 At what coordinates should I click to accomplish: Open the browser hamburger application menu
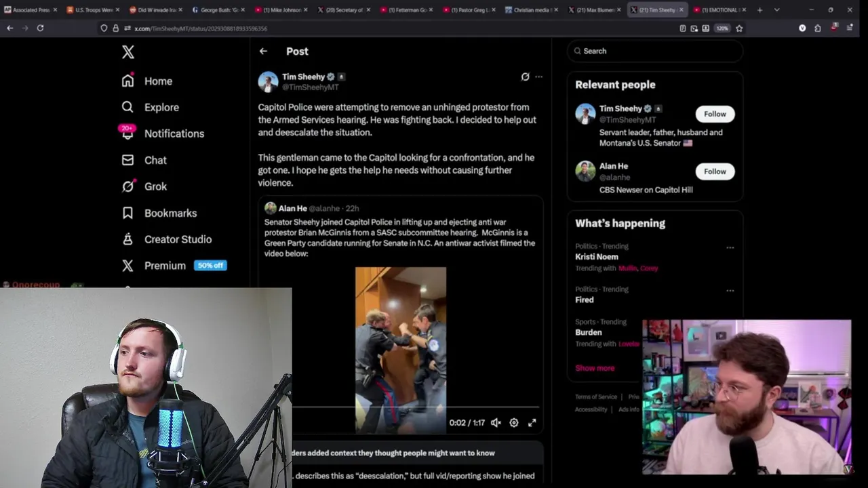850,28
